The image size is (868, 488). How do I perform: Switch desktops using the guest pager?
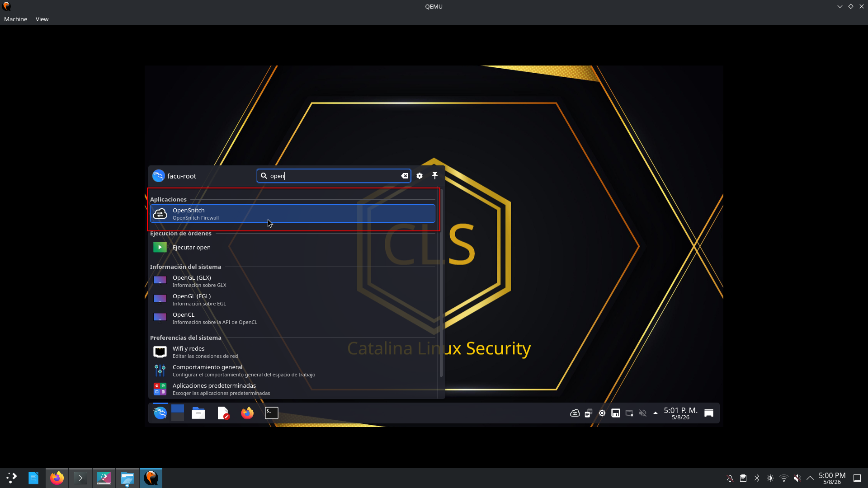[x=178, y=413]
